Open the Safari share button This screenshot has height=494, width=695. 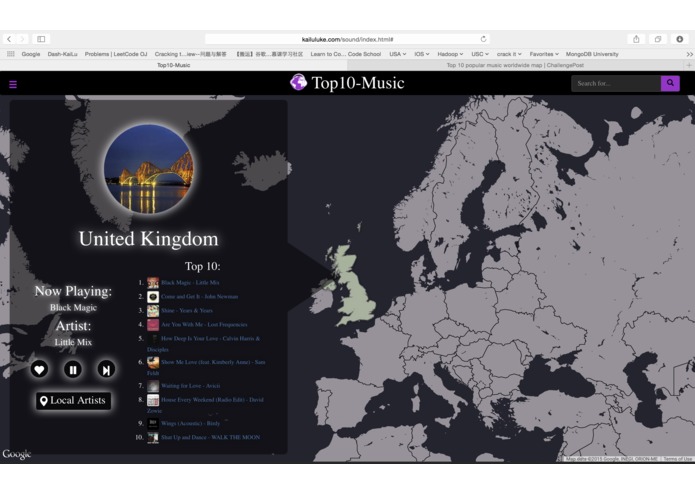[x=636, y=39]
